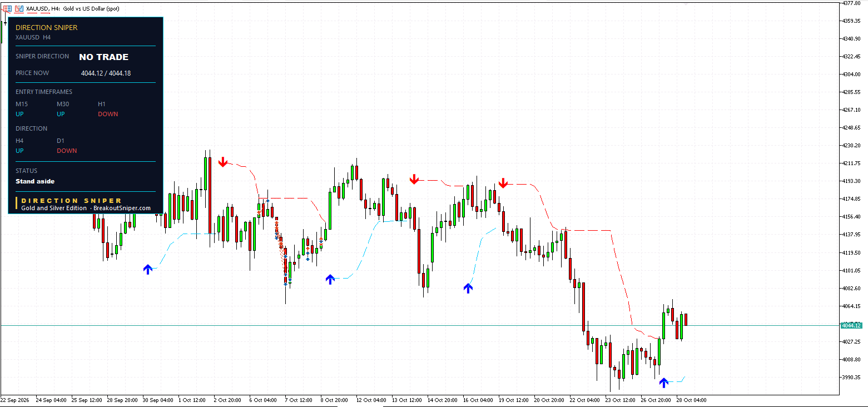Click the blue buy arrow near 30 Sep 04:00
This screenshot has width=868, height=407.
point(147,269)
